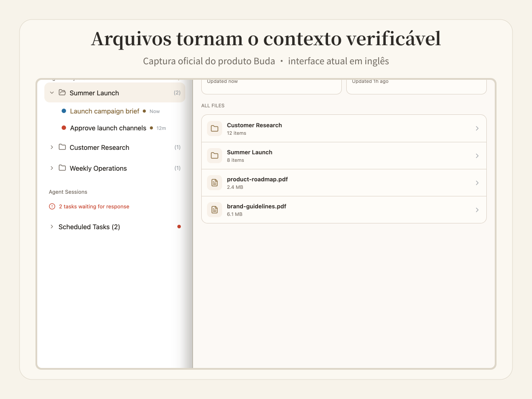Click the Summer Launch open-folder icon in sidebar
Screen dimensions: 532x399
point(62,93)
